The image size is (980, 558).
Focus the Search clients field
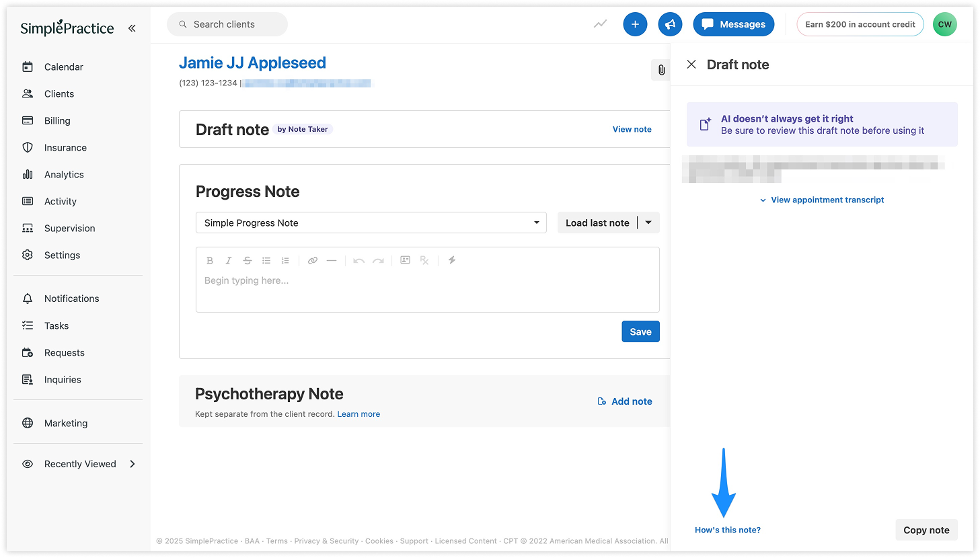[227, 24]
